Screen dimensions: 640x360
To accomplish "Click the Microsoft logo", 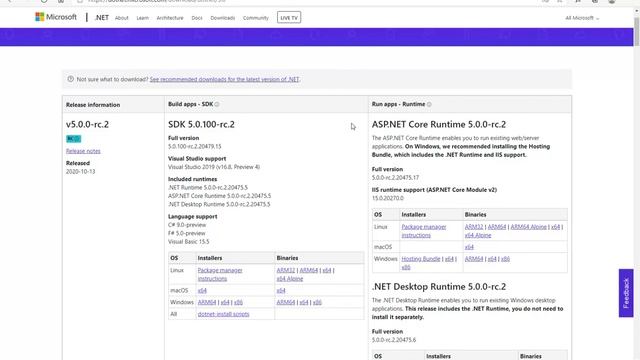I will click(56, 17).
